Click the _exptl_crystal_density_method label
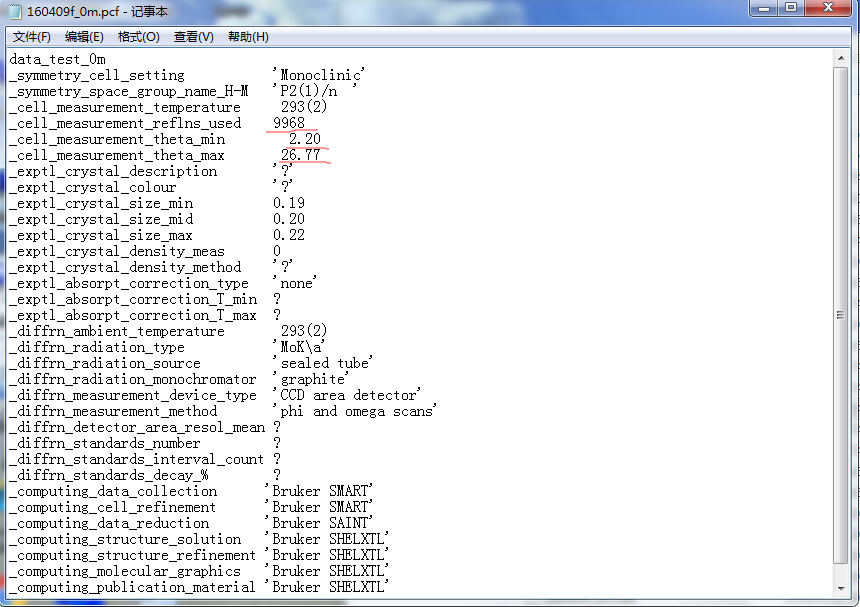 126,267
